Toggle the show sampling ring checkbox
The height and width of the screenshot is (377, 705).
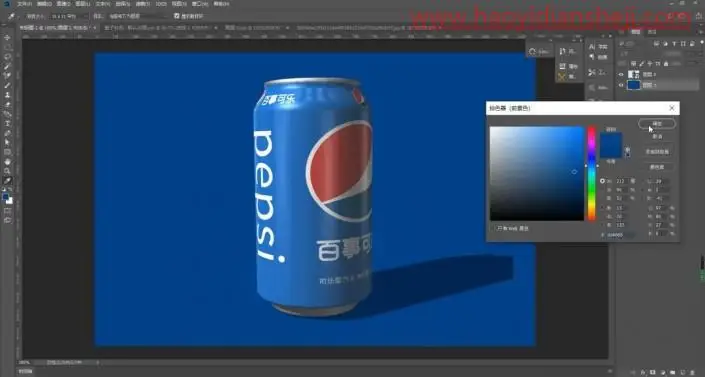(x=176, y=16)
